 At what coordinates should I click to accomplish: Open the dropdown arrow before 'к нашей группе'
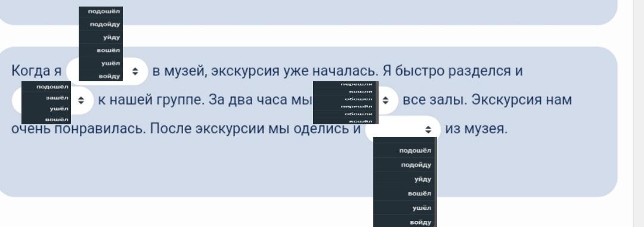[81, 100]
